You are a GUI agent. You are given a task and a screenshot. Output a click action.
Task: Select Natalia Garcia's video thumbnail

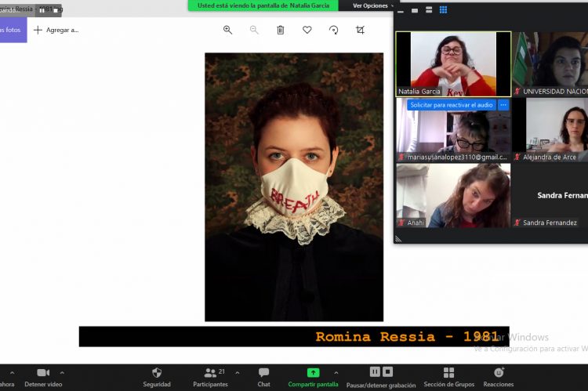click(453, 63)
